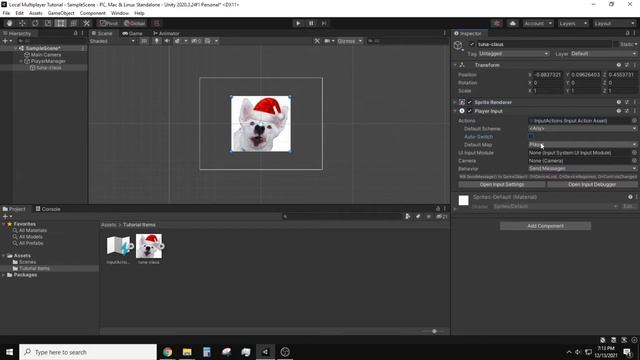
Task: Click the Sprites-Default material preview swatch
Action: [463, 200]
